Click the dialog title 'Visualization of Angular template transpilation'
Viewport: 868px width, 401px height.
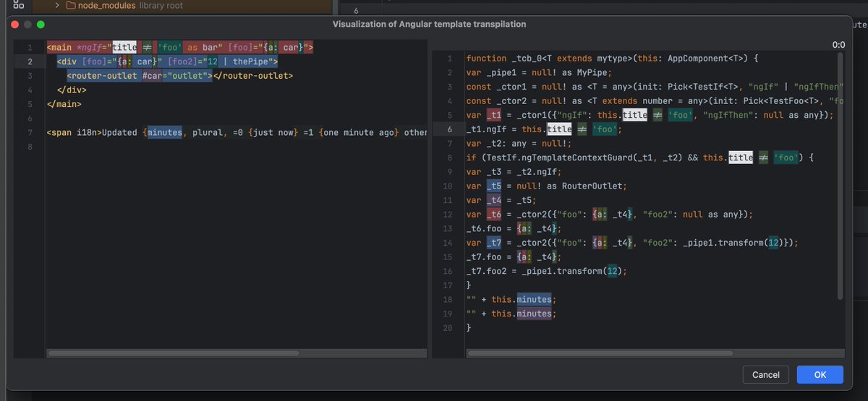(x=429, y=24)
